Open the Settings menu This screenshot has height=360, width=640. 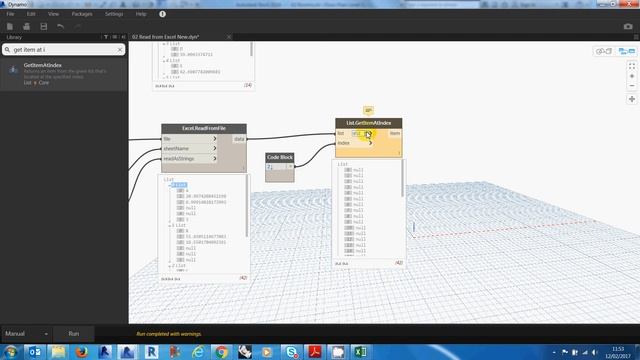tap(114, 14)
